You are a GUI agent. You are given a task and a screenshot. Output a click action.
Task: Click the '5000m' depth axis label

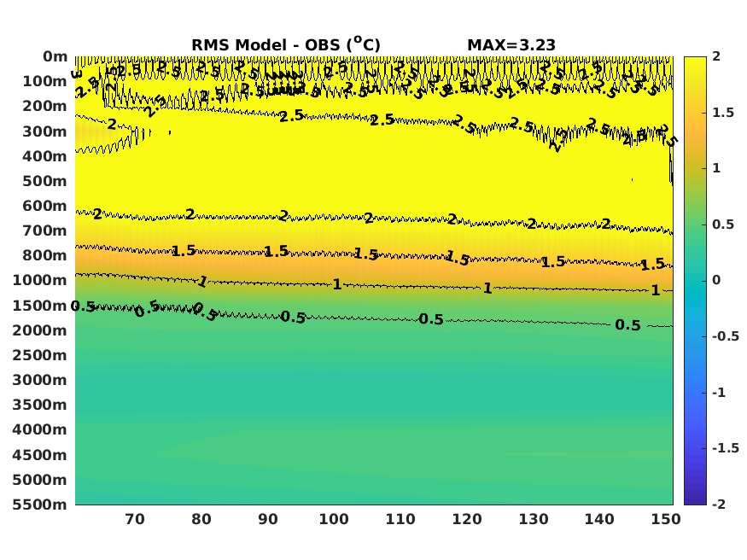pyautogui.click(x=40, y=480)
